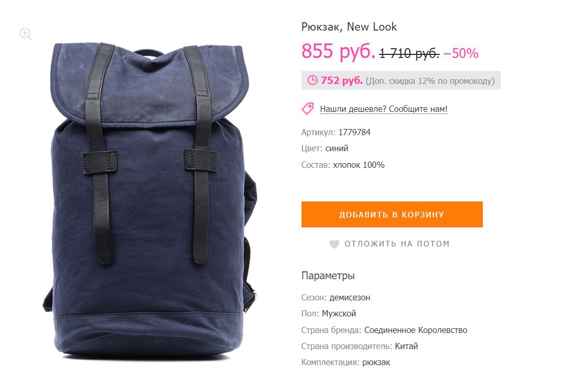Click the composition value 'хлопок 100%'

pos(359,165)
